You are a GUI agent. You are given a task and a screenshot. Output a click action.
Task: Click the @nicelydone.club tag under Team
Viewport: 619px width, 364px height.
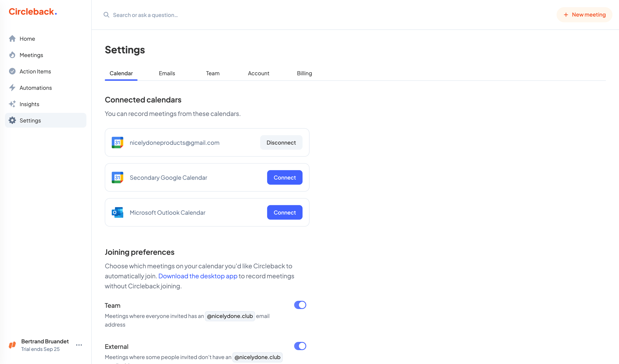(230, 316)
